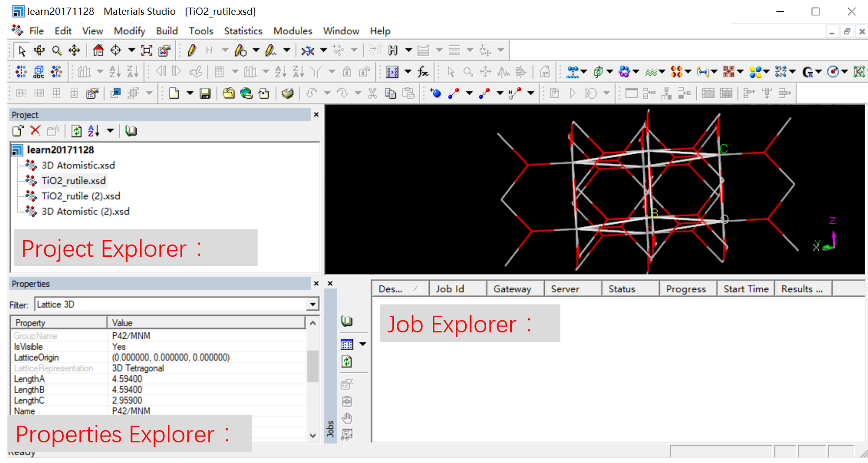The height and width of the screenshot is (463, 868).
Task: Expand the Job Explorer table view dropdown
Action: click(363, 344)
